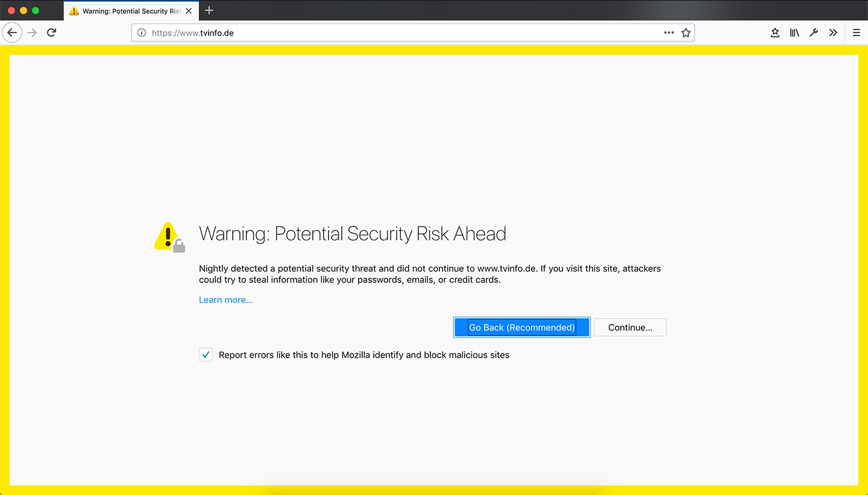Click the Continue... button
This screenshot has height=495, width=868.
click(x=630, y=328)
